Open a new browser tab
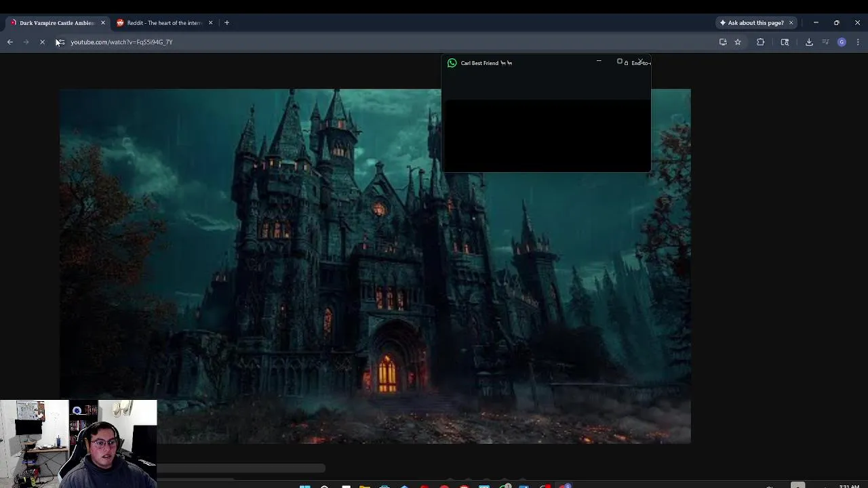The image size is (868, 488). pyautogui.click(x=226, y=22)
